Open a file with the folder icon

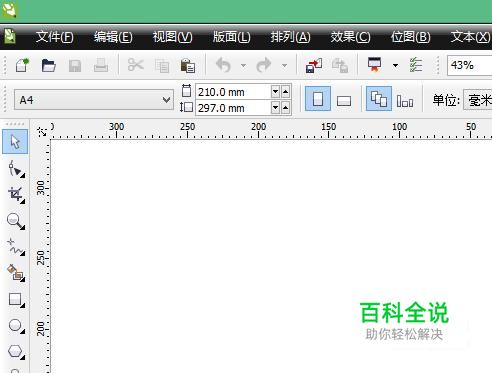tap(49, 65)
